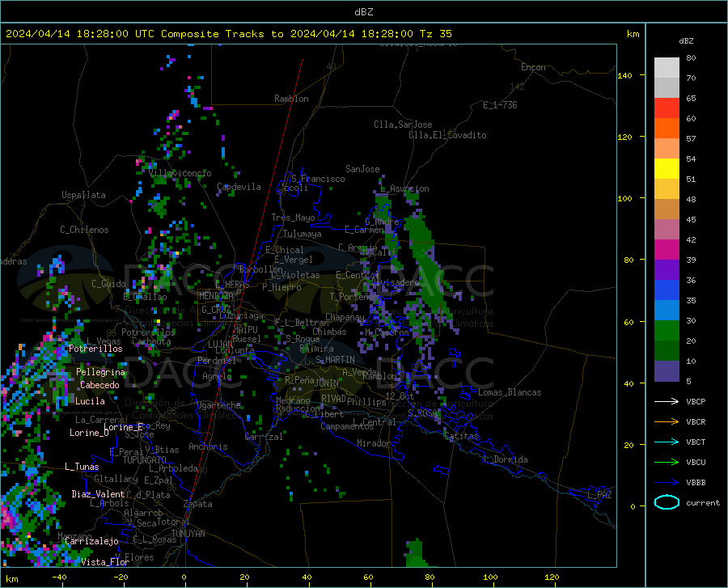The height and width of the screenshot is (588, 728).
Task: Click the '140' y-axis tick label
Action: click(624, 75)
